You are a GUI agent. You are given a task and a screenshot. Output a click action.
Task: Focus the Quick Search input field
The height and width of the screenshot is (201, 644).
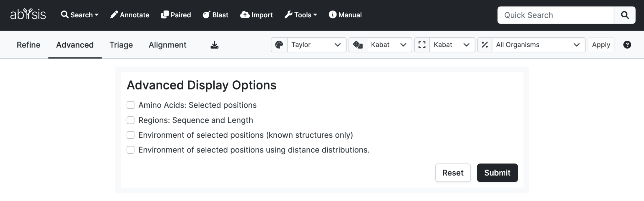(x=556, y=15)
